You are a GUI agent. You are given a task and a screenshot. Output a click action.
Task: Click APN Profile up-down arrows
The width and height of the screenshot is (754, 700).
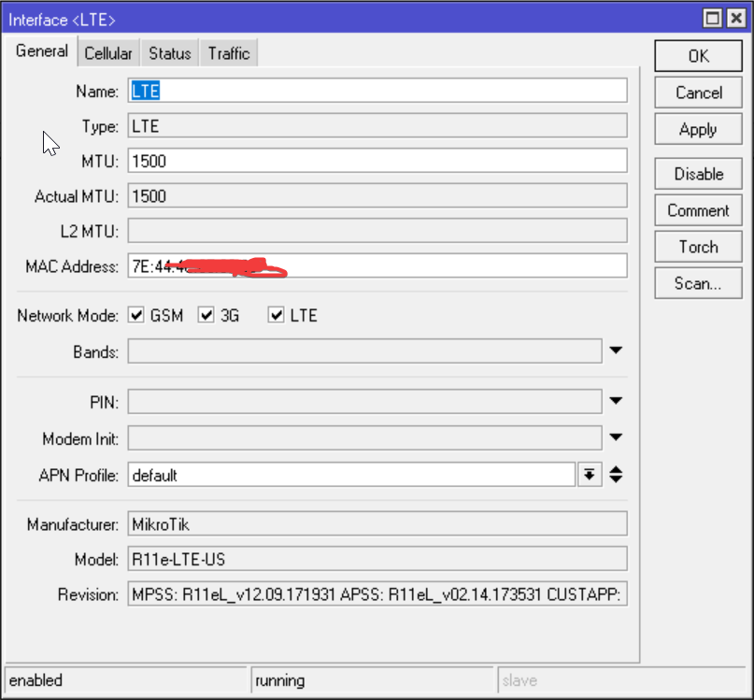(x=616, y=475)
